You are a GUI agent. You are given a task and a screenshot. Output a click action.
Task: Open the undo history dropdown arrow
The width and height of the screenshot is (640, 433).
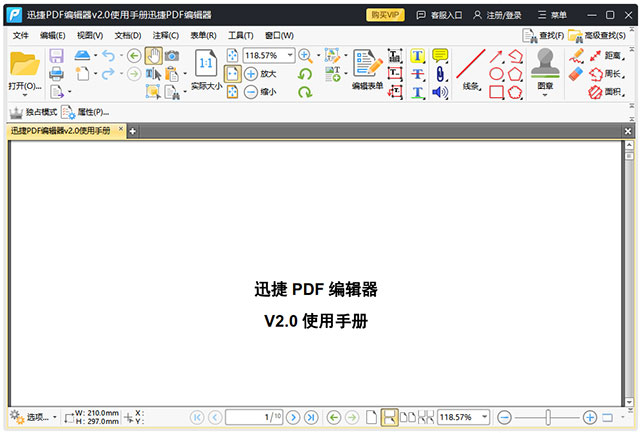(121, 55)
